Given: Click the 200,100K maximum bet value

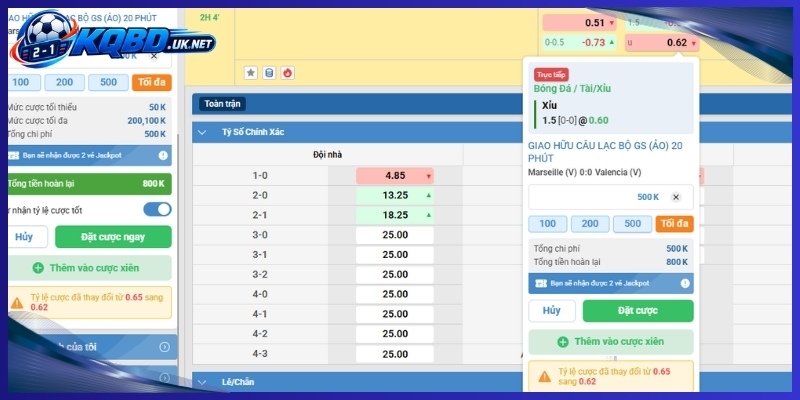Looking at the screenshot, I should [146, 121].
